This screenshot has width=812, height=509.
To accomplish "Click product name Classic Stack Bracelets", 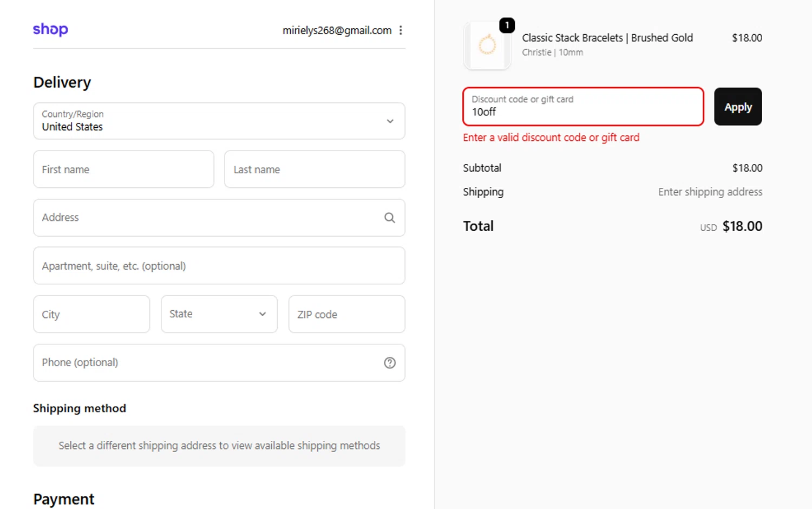I will coord(607,38).
